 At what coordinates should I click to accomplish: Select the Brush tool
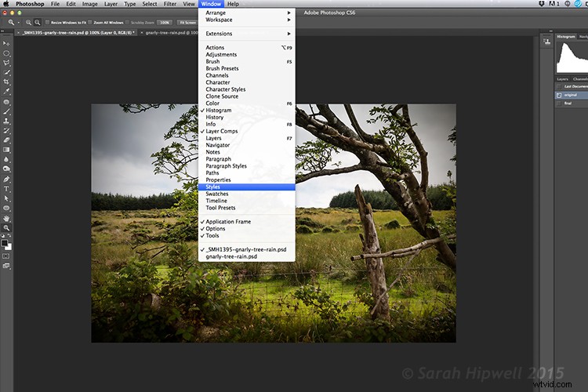(x=6, y=111)
